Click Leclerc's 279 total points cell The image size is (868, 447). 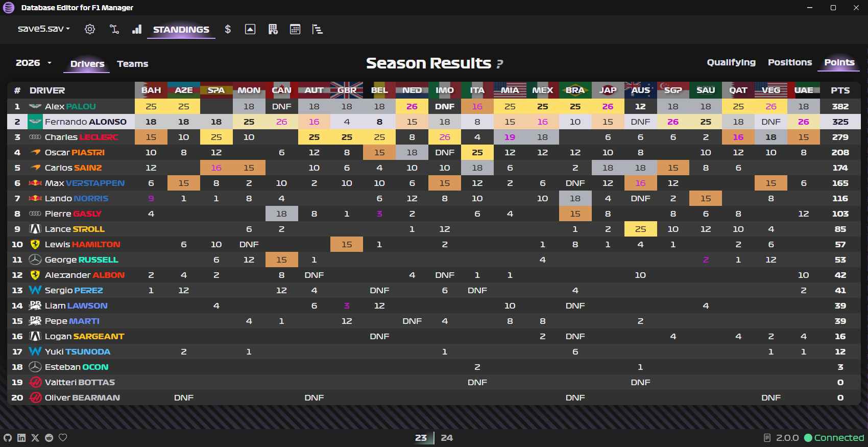point(840,137)
